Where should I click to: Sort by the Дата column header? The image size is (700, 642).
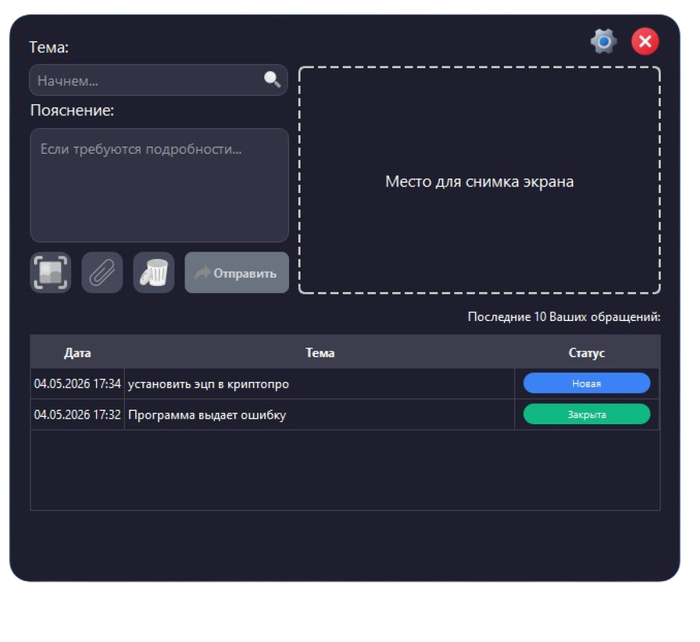(x=77, y=353)
